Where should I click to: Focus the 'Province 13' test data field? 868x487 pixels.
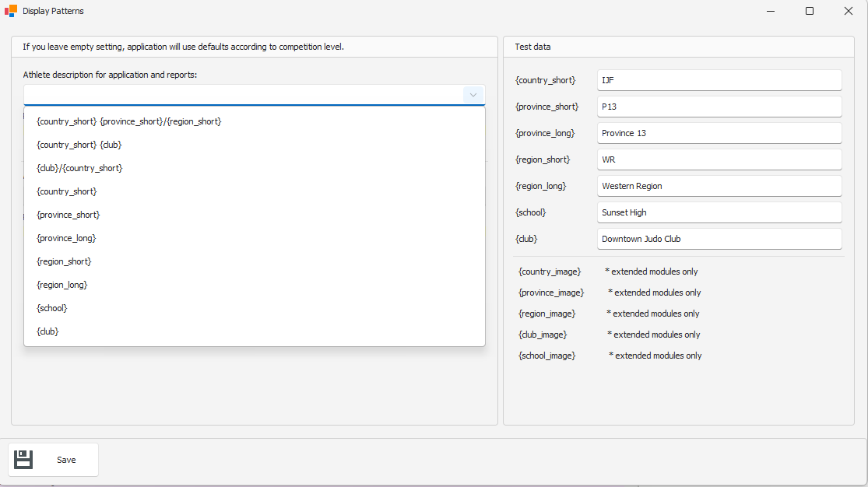pyautogui.click(x=719, y=133)
